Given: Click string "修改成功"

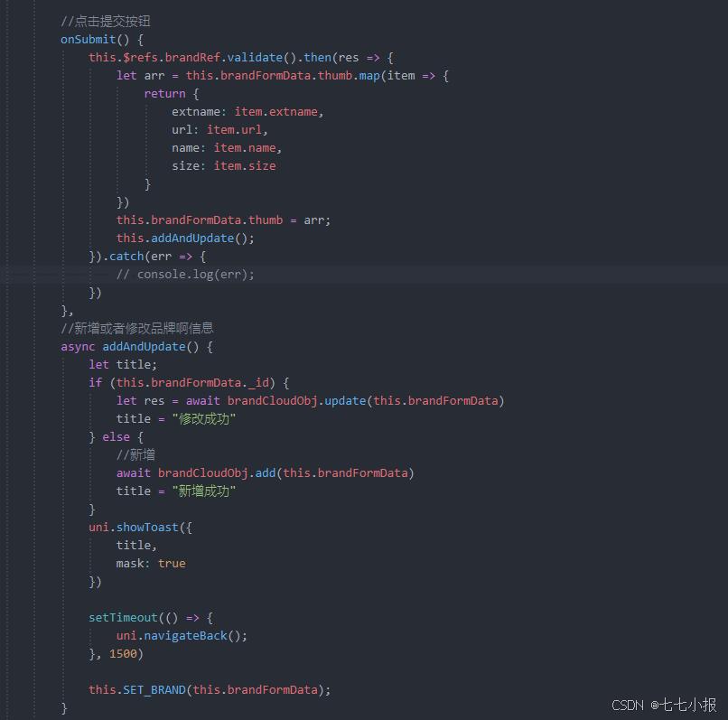Looking at the screenshot, I should pos(204,419).
